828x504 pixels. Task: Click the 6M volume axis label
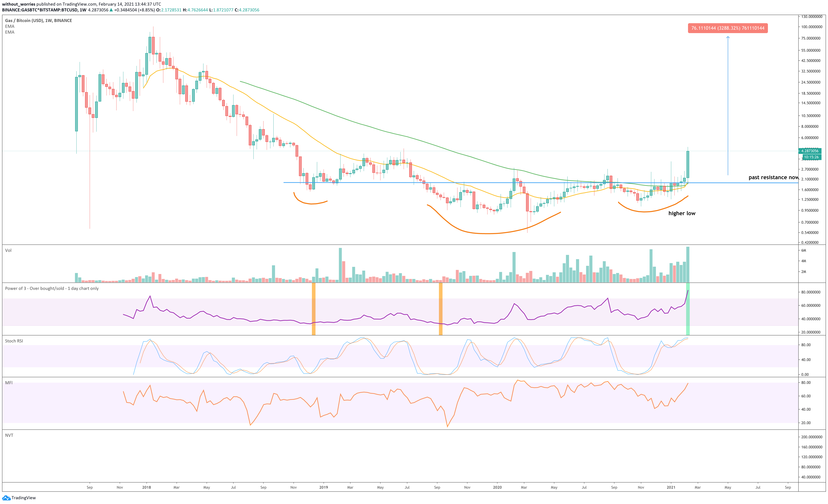tap(803, 250)
